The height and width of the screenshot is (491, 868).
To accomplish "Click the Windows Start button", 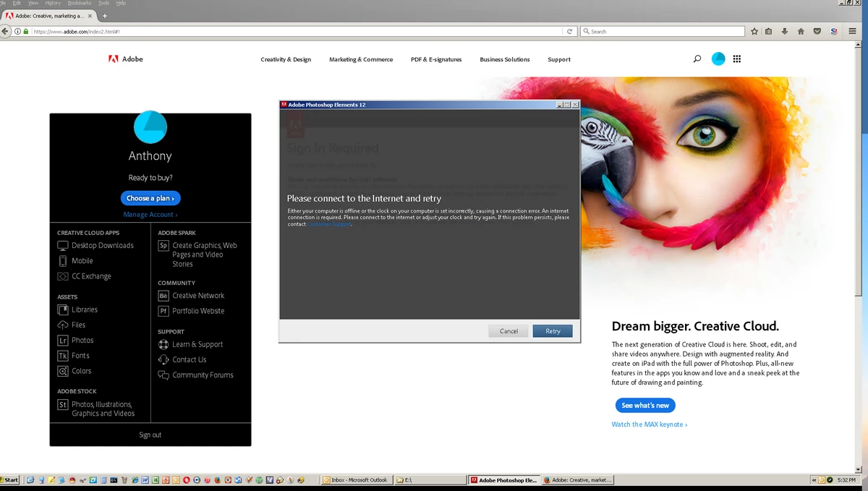I will point(10,479).
